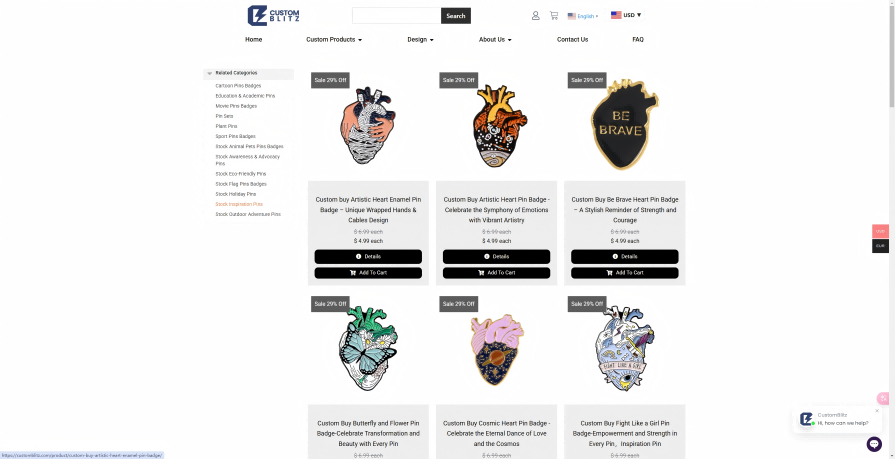Click the pink accessibility floating icon
Image resolution: width=895 pixels, height=459 pixels.
tap(883, 398)
